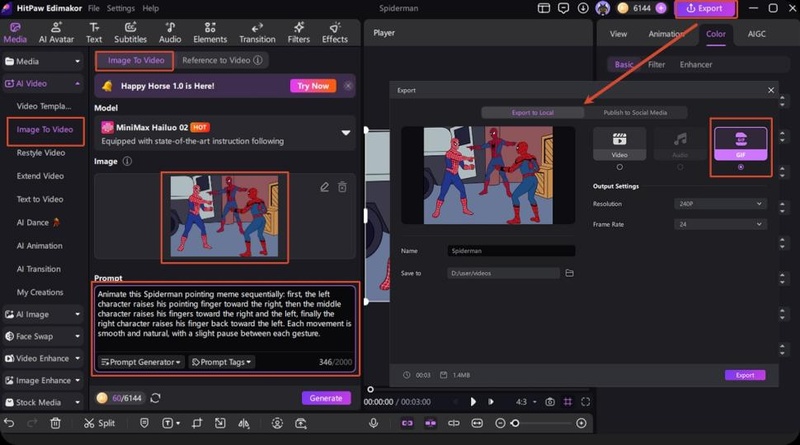This screenshot has height=445, width=800.
Task: Open the Elements tab
Action: click(x=210, y=33)
